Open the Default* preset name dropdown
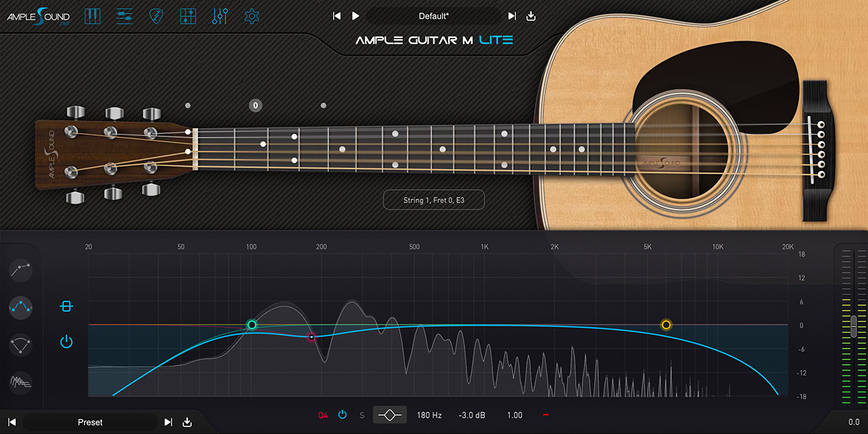This screenshot has height=434, width=868. pos(434,16)
